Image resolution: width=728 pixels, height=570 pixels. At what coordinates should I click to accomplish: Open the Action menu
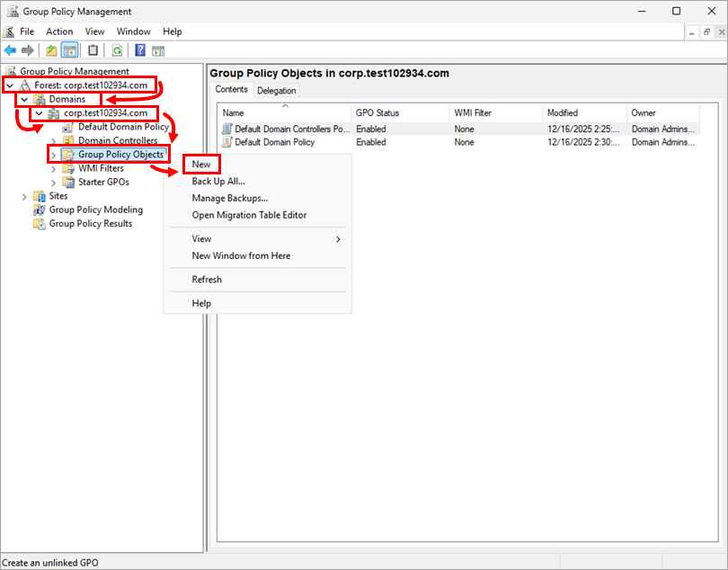(59, 31)
